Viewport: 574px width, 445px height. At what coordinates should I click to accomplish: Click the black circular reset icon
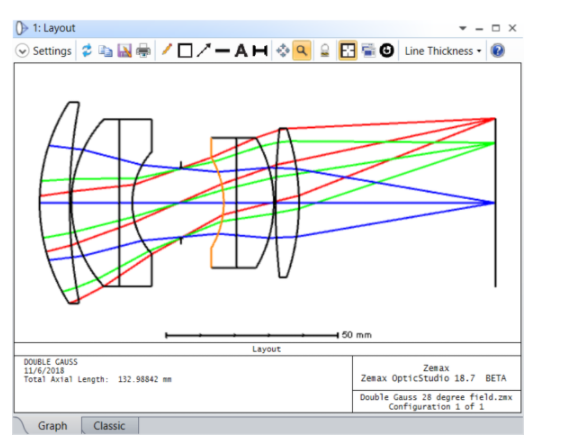(387, 51)
